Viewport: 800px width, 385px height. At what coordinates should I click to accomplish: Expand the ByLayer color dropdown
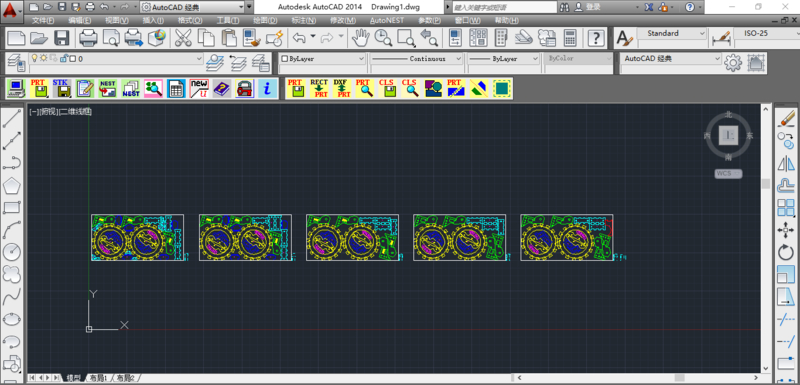tap(322, 59)
